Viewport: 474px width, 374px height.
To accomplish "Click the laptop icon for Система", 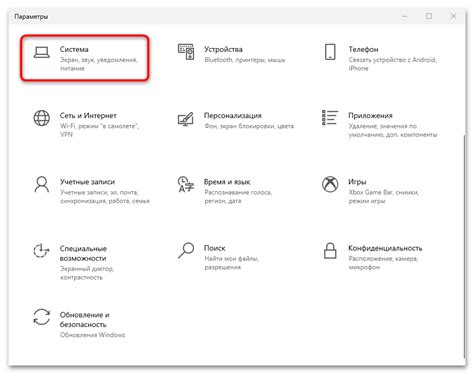I will 42,52.
